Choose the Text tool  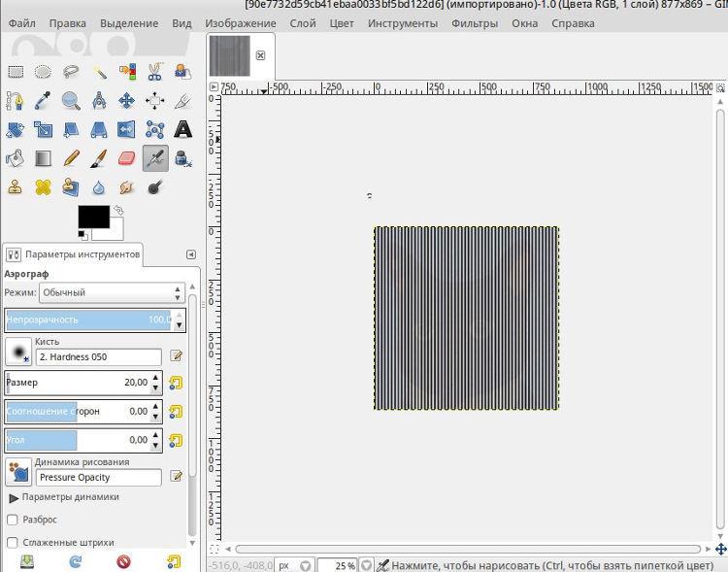pos(182,129)
